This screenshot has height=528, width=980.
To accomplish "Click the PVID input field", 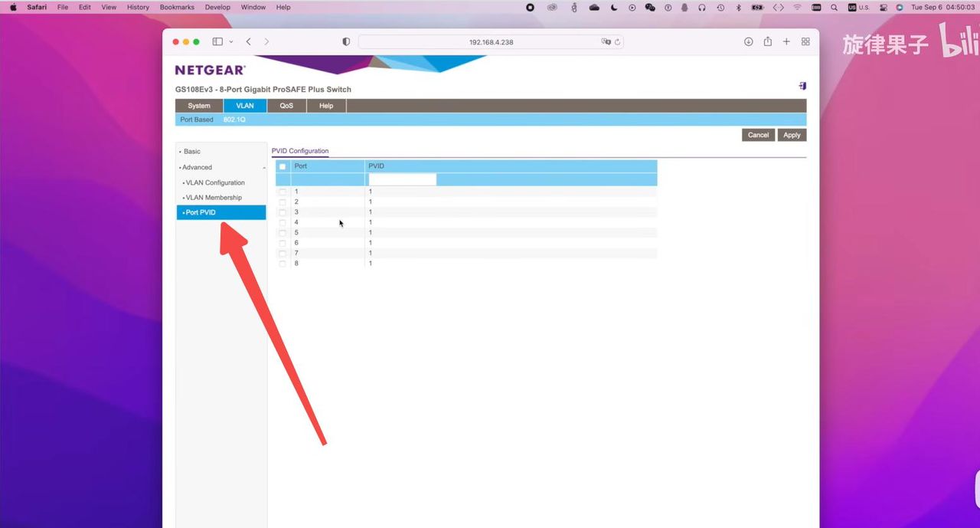I will tap(402, 179).
